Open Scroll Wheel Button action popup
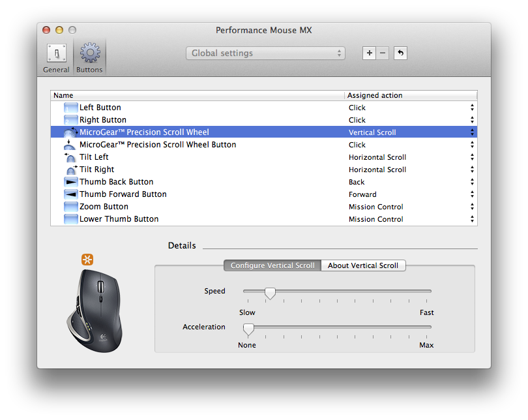Viewport: 528px width, 420px height. click(x=472, y=145)
